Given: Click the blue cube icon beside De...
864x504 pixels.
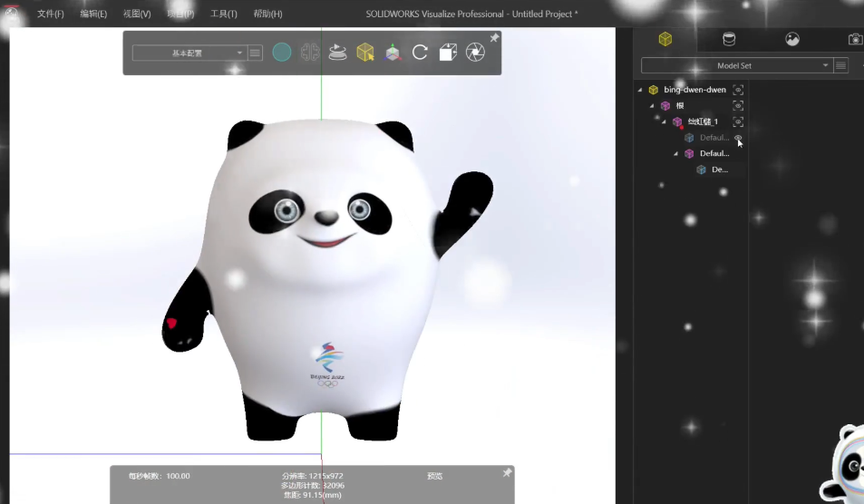Looking at the screenshot, I should (702, 170).
